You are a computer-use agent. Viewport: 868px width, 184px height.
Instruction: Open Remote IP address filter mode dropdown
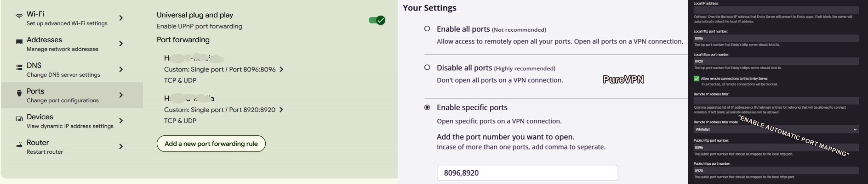776,129
